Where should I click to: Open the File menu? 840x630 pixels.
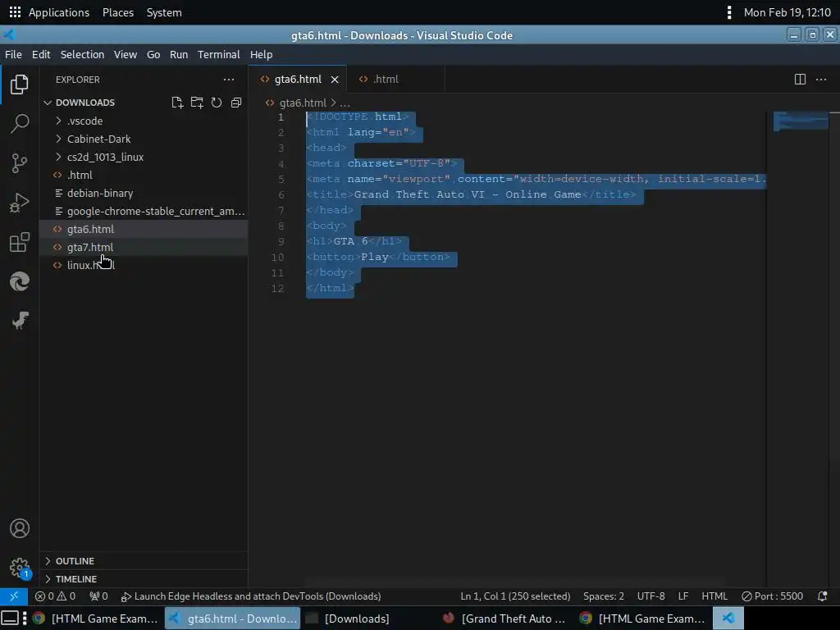pos(13,55)
